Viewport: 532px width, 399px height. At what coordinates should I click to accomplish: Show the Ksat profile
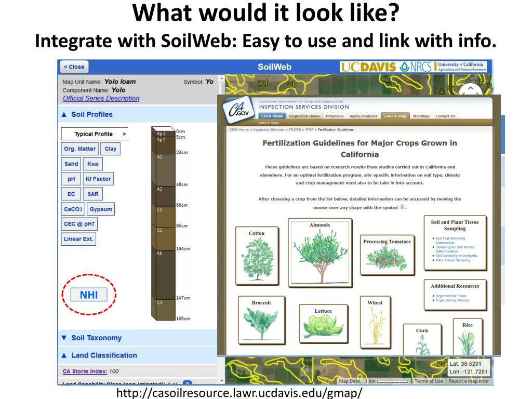point(93,164)
